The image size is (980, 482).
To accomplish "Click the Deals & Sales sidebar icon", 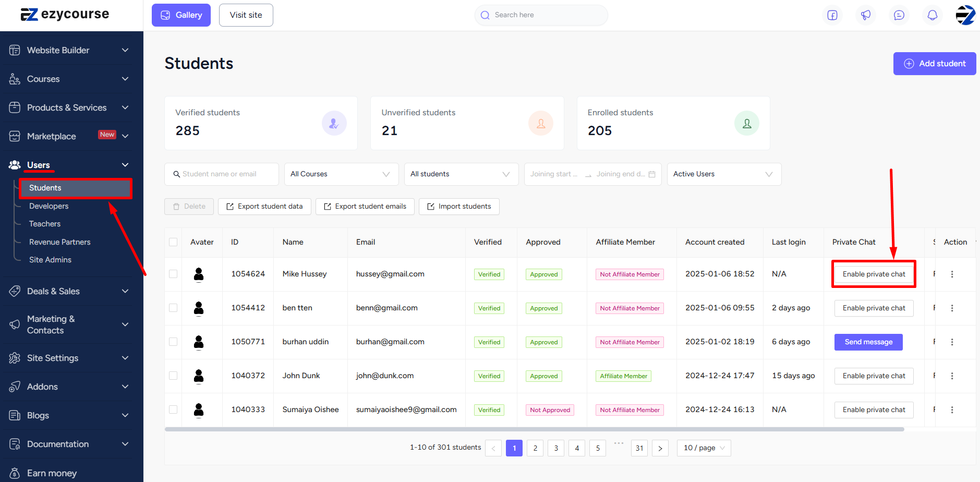I will pyautogui.click(x=15, y=291).
